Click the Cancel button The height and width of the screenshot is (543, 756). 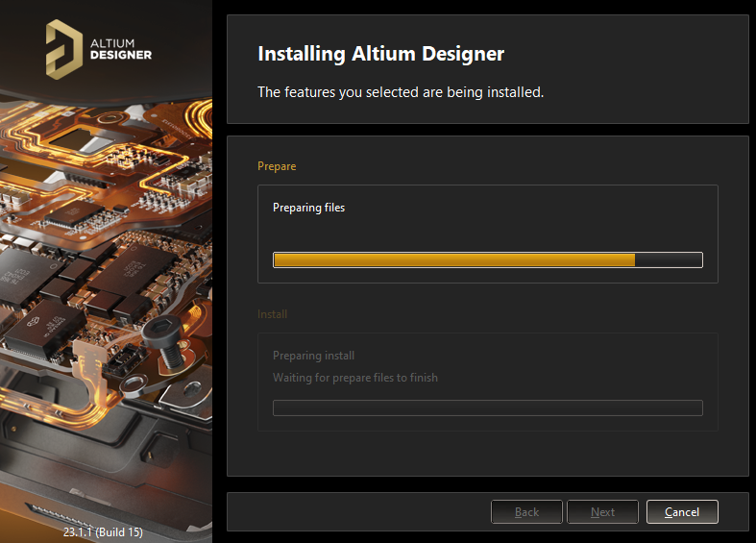pos(682,512)
